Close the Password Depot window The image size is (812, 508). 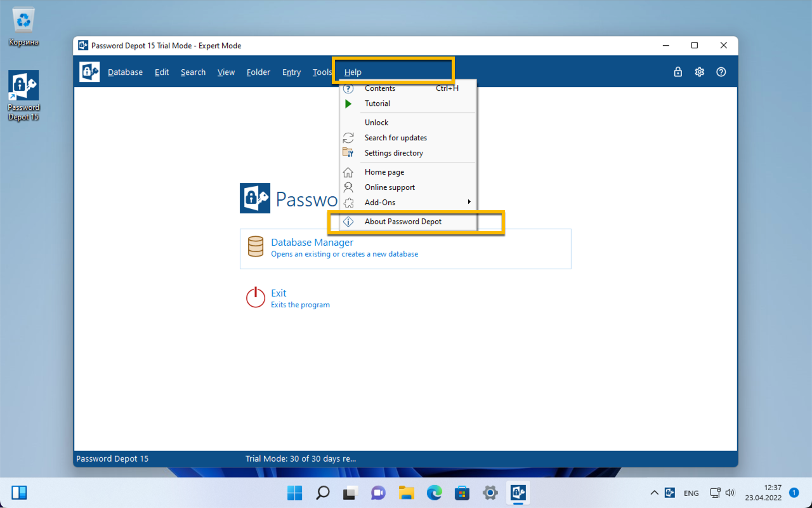point(723,46)
